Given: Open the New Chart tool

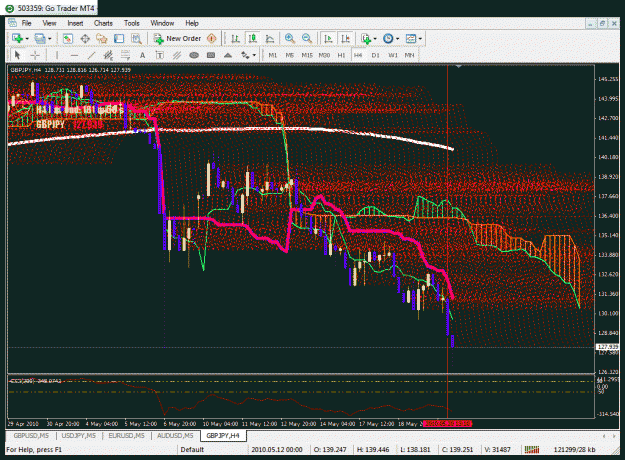Looking at the screenshot, I should click(x=17, y=39).
